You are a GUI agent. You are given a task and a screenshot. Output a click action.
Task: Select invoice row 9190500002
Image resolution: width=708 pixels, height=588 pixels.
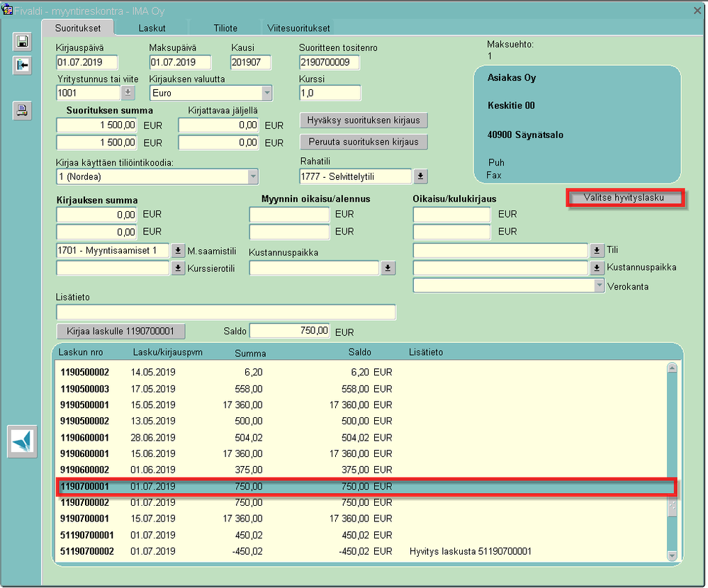[360, 421]
